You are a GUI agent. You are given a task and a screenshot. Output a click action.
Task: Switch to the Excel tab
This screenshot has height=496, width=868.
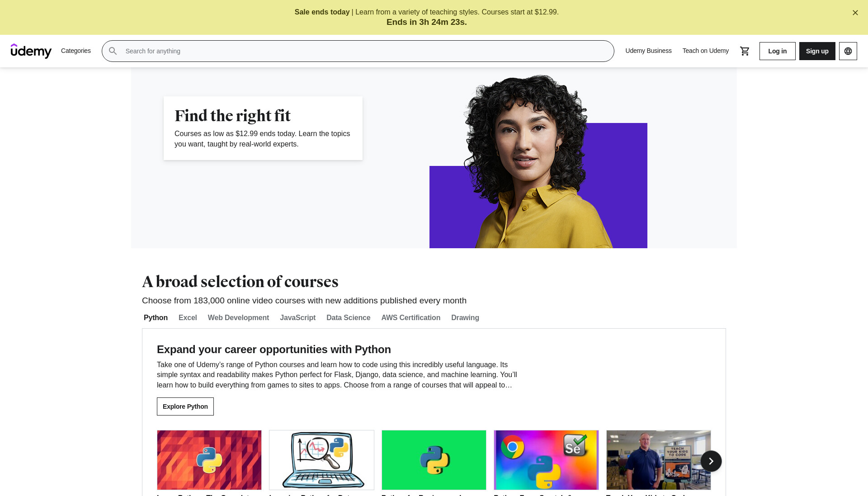(x=188, y=318)
